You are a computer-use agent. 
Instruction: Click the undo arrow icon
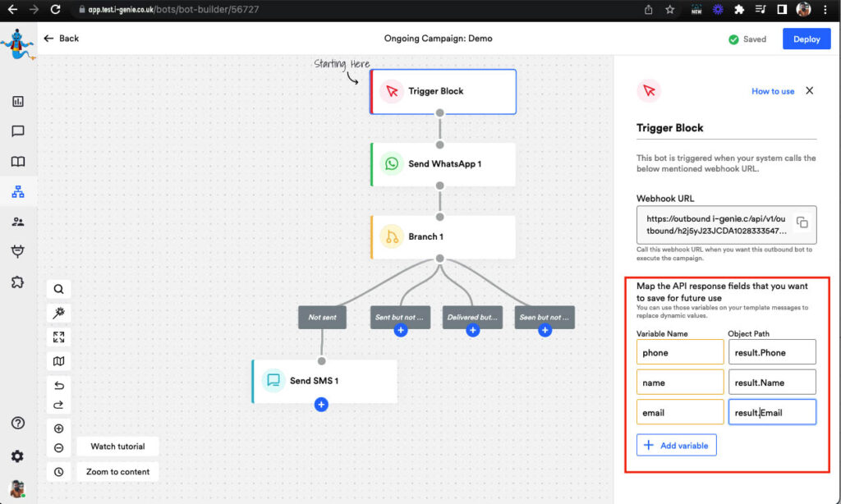click(x=59, y=386)
